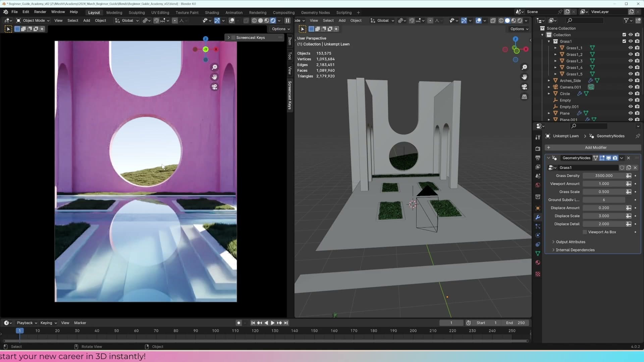Open the Tool properties tab icon

pyautogui.click(x=538, y=137)
